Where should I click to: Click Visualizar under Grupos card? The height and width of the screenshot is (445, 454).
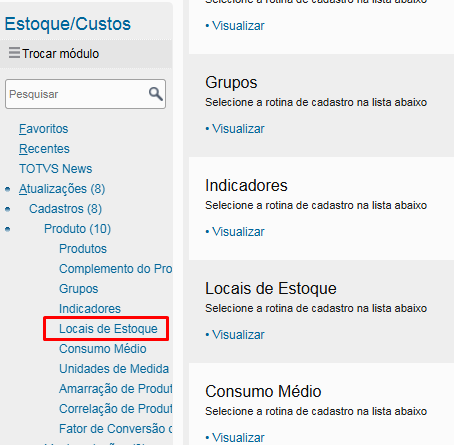click(x=238, y=129)
